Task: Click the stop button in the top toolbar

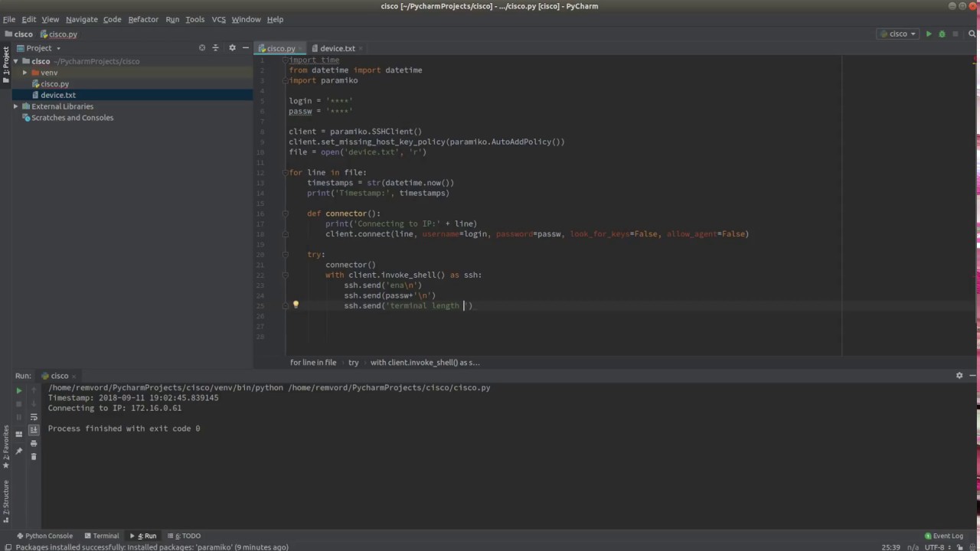Action: pyautogui.click(x=955, y=34)
